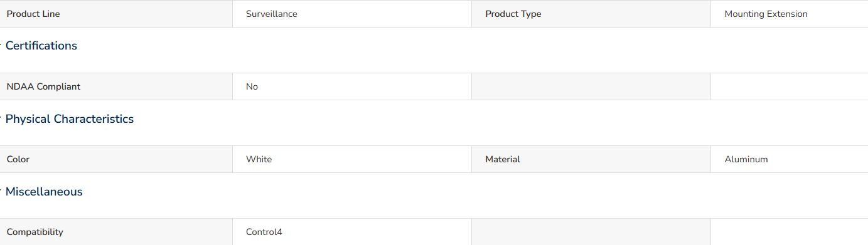Viewport: 868px width, 245px height.
Task: Click the chevron beside Miscellaneous
Action: (1, 192)
